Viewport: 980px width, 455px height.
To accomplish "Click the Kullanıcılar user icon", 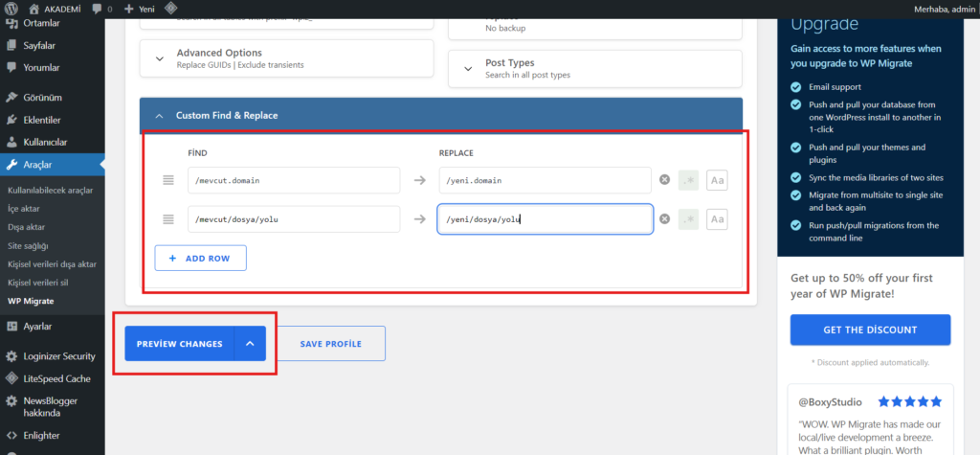I will coord(11,142).
